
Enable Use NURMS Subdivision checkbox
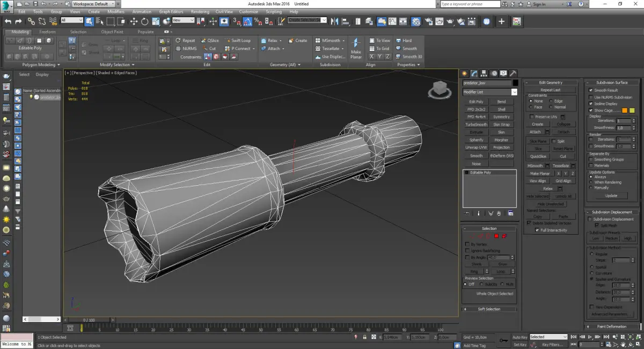591,97
